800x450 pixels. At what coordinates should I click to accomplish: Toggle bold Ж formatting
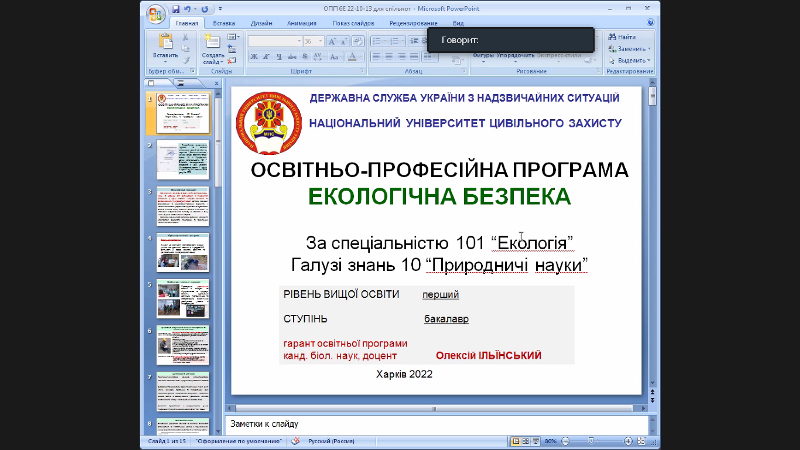point(254,57)
